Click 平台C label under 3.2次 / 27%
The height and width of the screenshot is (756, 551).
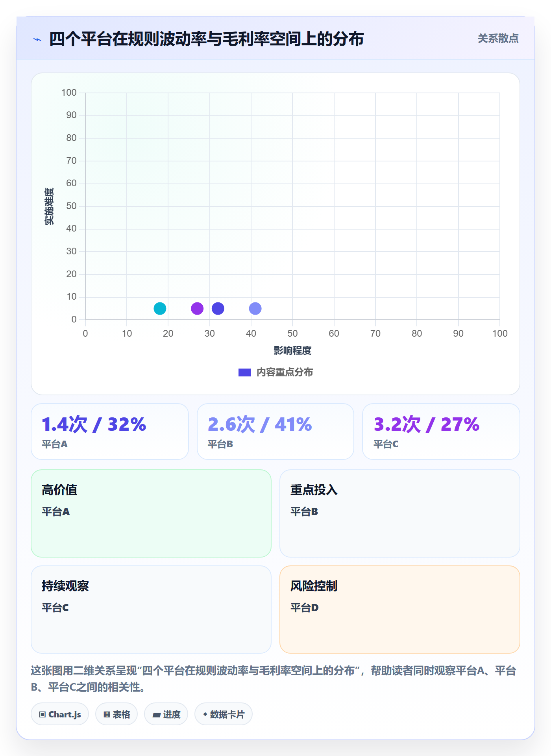pyautogui.click(x=386, y=444)
